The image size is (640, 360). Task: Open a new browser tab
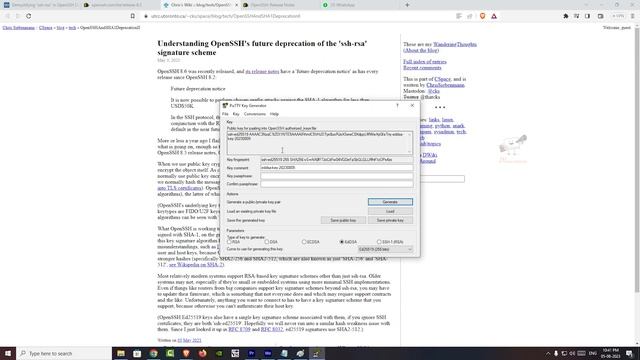tap(407, 5)
